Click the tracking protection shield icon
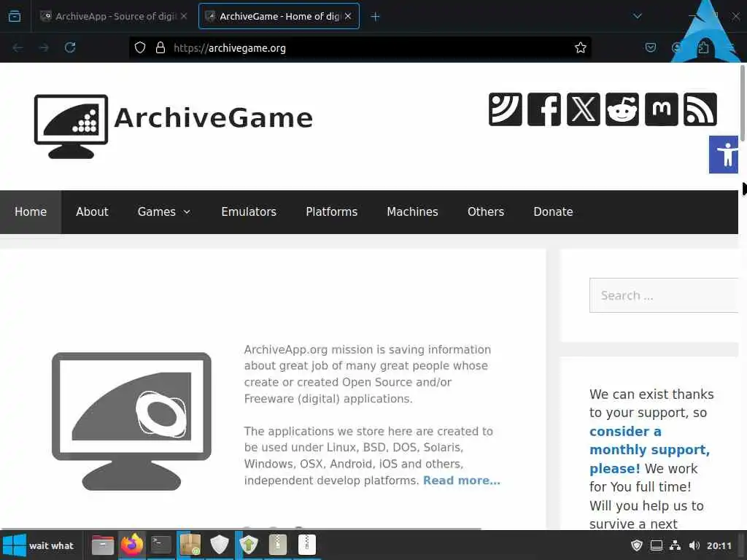Screen dimensions: 747x560 pyautogui.click(x=139, y=47)
